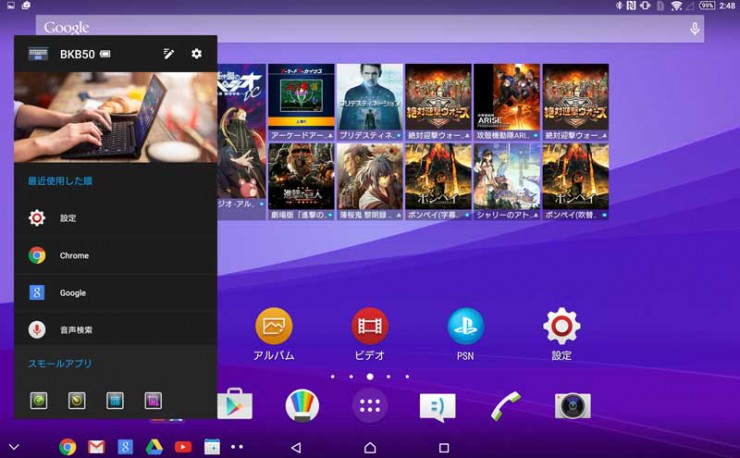Collapse the shortcut bar with down chevron
This screenshot has width=740, height=458.
coord(14,447)
